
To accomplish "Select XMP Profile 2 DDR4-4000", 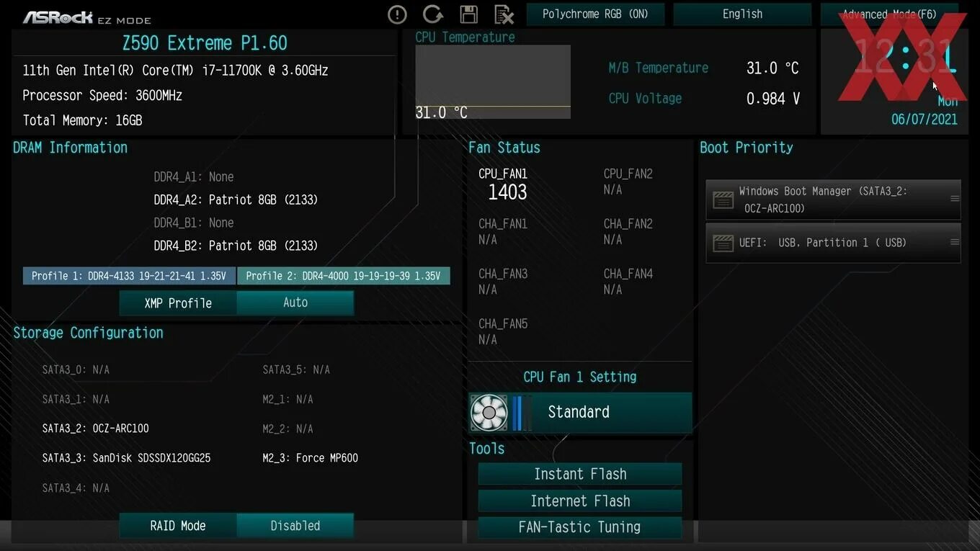I will tap(343, 276).
